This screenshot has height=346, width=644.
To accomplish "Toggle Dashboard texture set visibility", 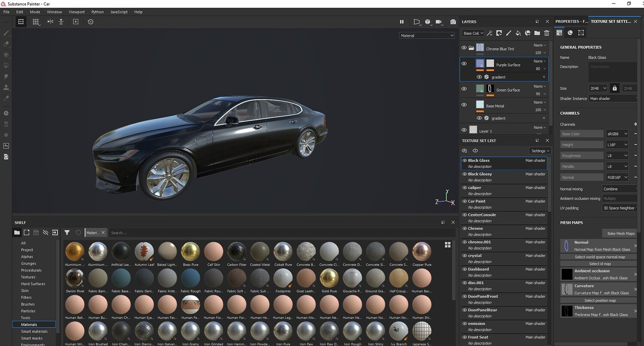I will point(465,269).
